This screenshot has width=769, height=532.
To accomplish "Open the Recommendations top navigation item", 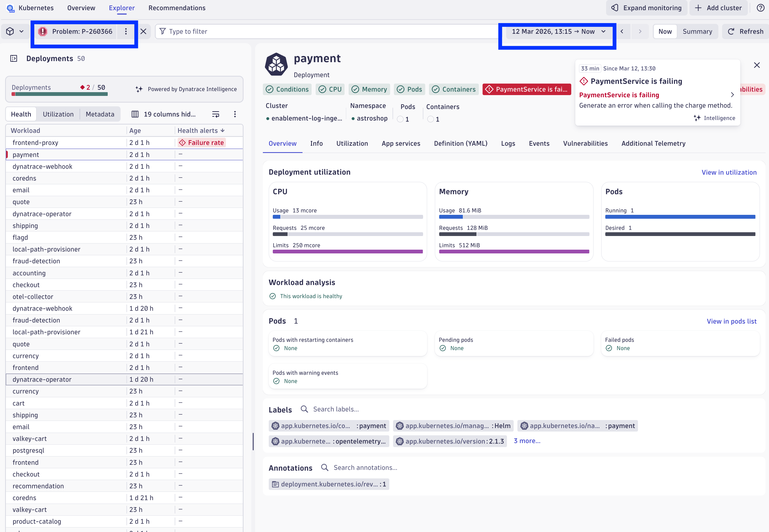I will (177, 8).
